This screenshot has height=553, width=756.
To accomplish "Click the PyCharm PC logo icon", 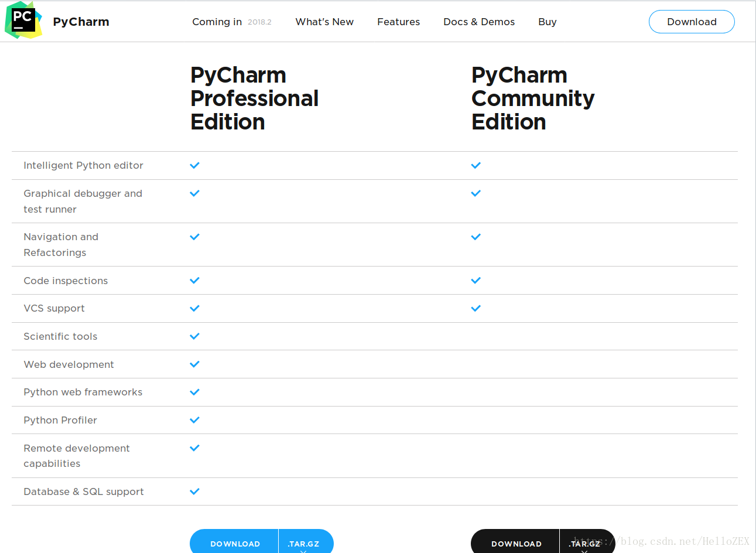I will [x=23, y=21].
